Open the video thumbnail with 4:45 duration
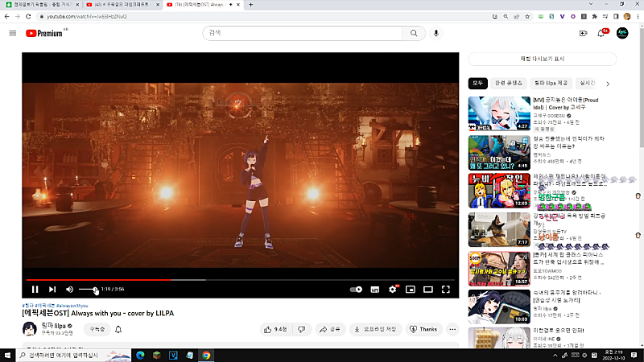The width and height of the screenshot is (644, 362). pos(499,153)
